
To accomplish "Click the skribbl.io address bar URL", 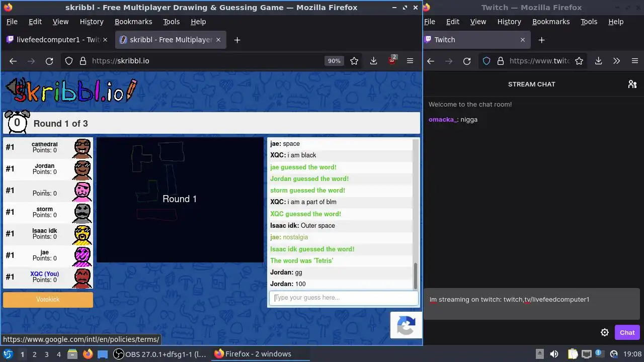I will click(x=120, y=61).
